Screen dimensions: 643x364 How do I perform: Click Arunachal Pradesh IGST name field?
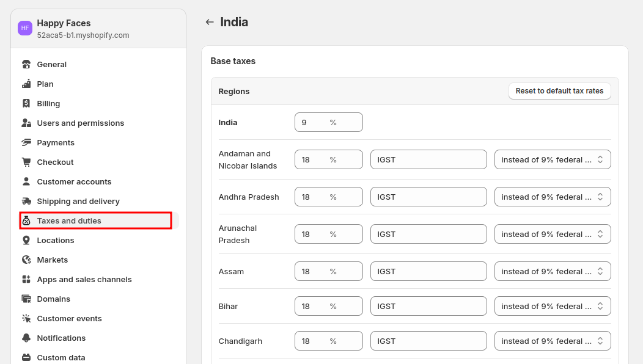coord(428,234)
